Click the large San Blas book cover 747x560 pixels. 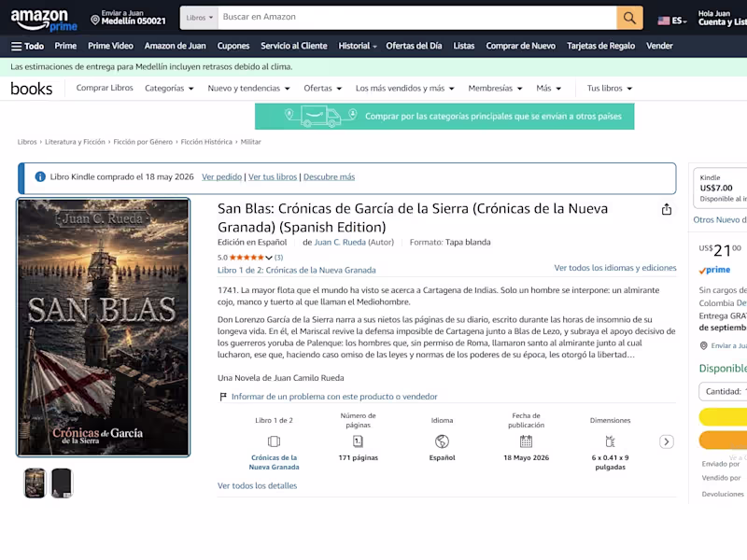pyautogui.click(x=104, y=328)
